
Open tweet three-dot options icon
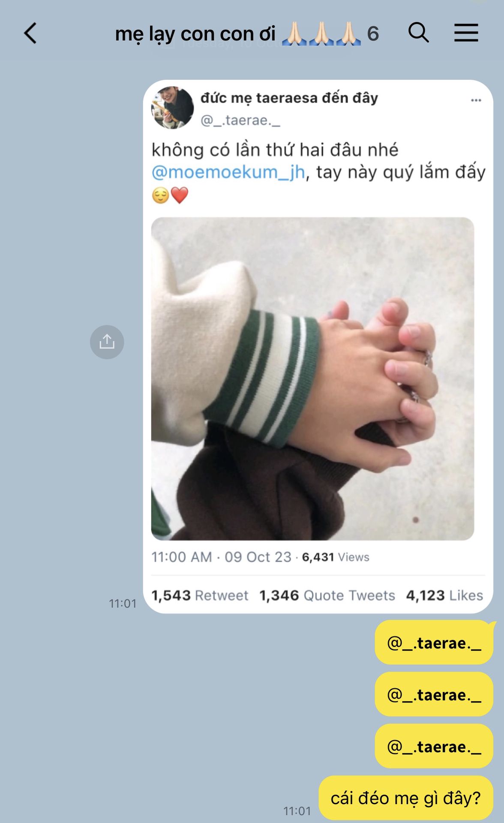[476, 100]
